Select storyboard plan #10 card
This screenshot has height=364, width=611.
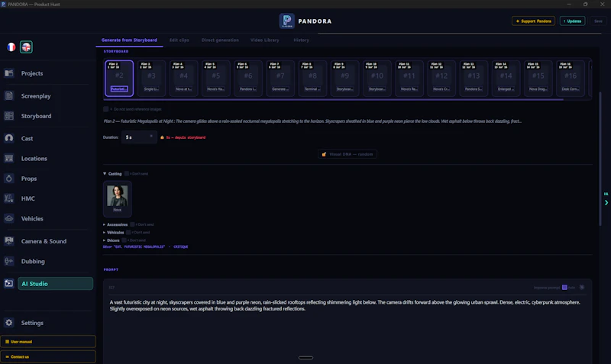point(377,78)
